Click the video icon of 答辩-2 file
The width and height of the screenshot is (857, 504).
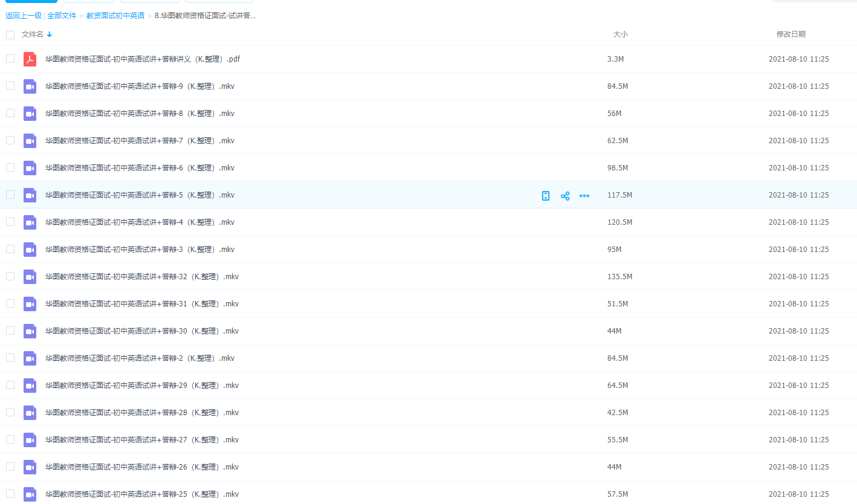point(30,358)
